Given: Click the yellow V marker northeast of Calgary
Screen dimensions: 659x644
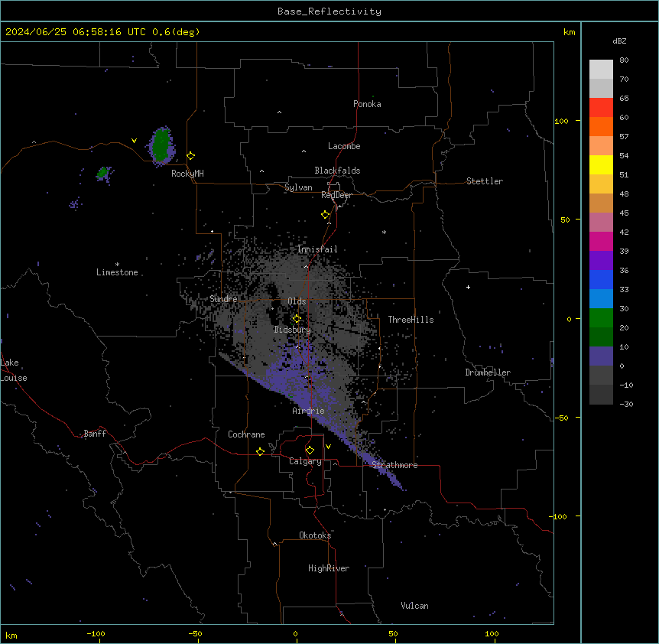Looking at the screenshot, I should click(328, 447).
